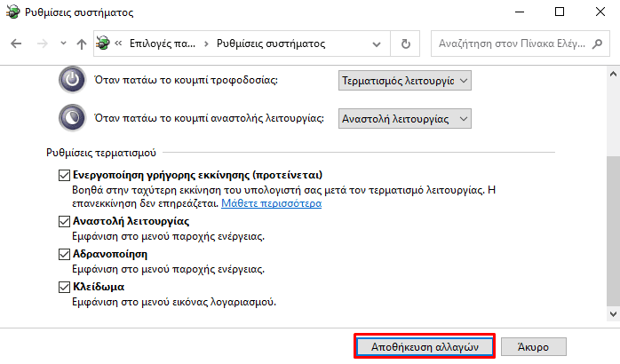Screen dimensions: 620x364
Task: Open the Μάθετε περισσότερα link
Action: pos(271,203)
